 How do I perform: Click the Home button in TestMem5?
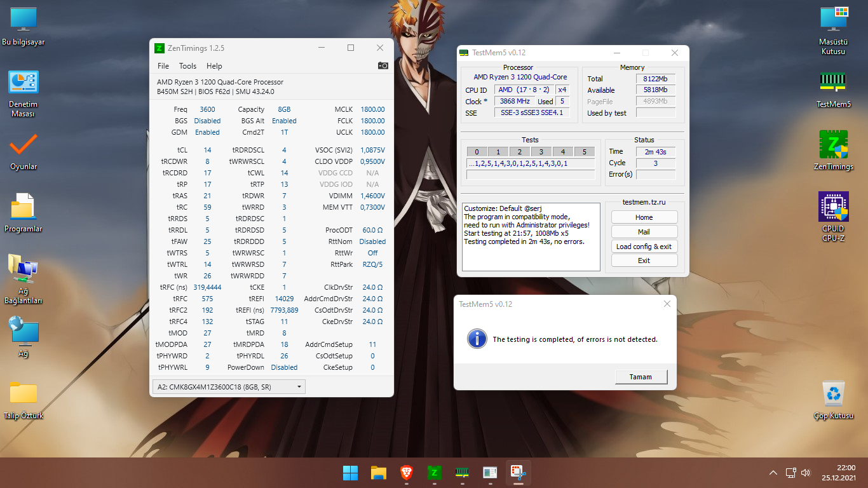(x=644, y=217)
